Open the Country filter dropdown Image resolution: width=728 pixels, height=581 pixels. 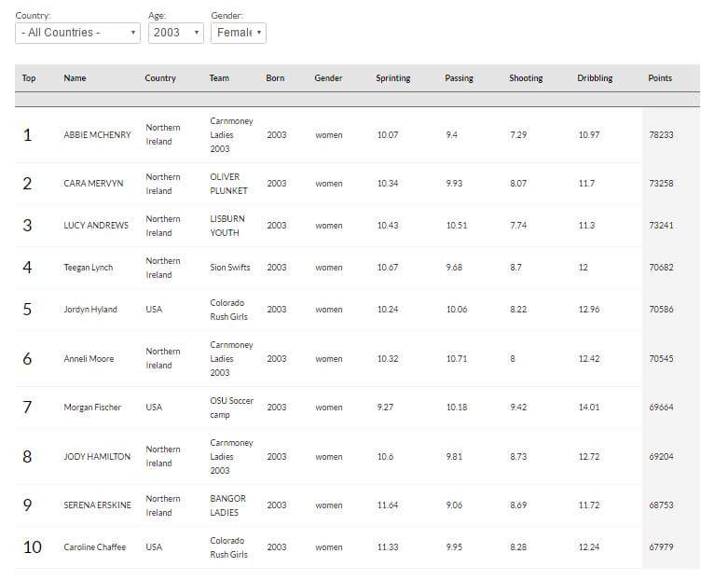coord(77,33)
